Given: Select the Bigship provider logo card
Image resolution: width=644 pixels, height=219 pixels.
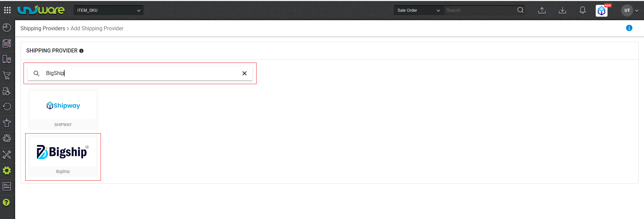Looking at the screenshot, I should point(63,152).
